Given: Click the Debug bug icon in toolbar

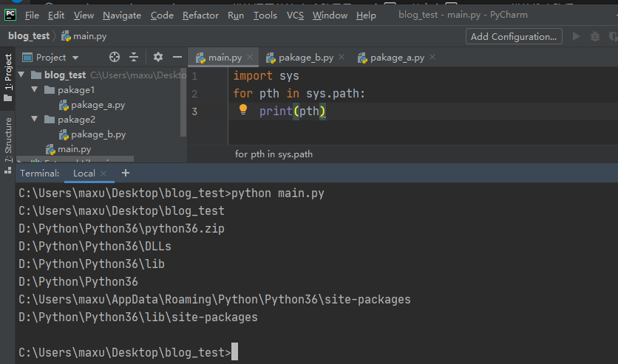Looking at the screenshot, I should pos(594,36).
